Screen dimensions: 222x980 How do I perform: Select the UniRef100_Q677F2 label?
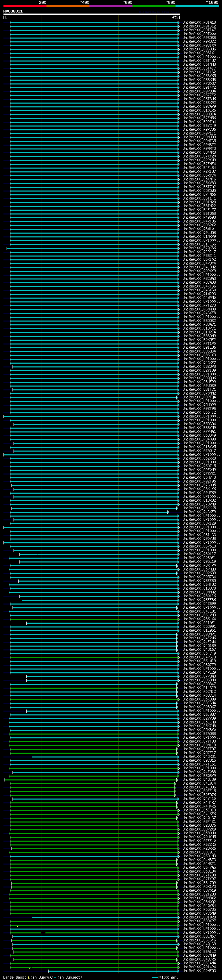pos(199,95)
